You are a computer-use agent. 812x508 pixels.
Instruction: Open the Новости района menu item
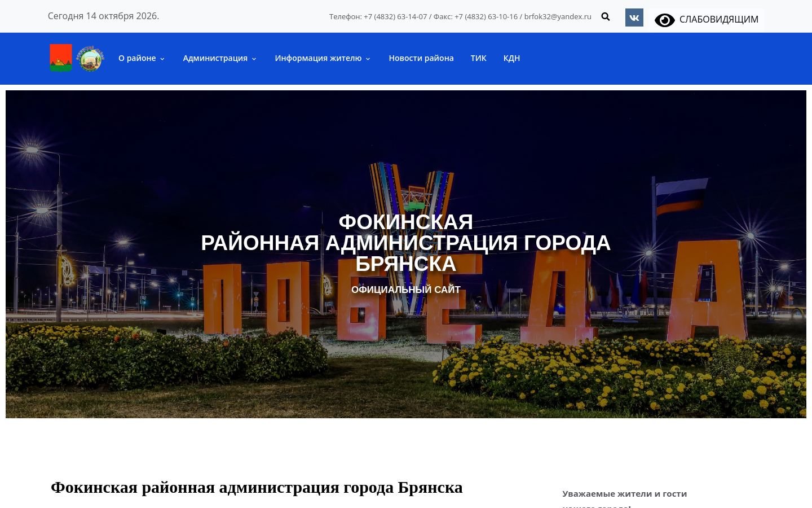(421, 58)
